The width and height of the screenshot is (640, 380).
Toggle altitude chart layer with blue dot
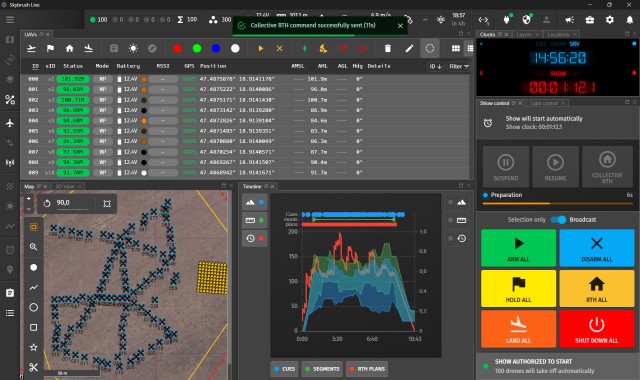point(254,202)
